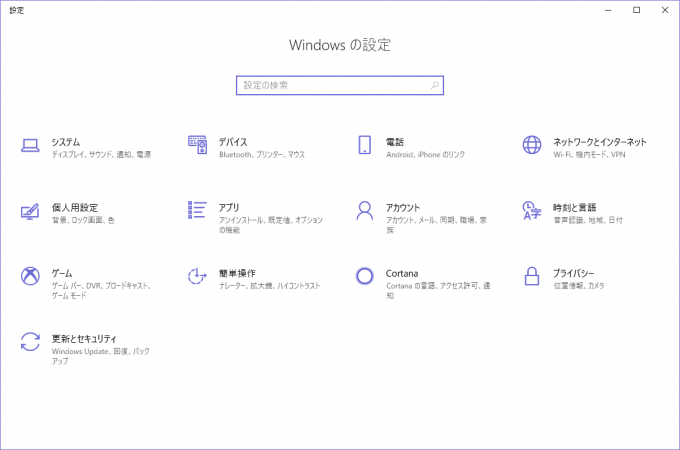Open ネットワークとインターネット settings title
Image resolution: width=680 pixels, height=450 pixels.
click(x=600, y=142)
